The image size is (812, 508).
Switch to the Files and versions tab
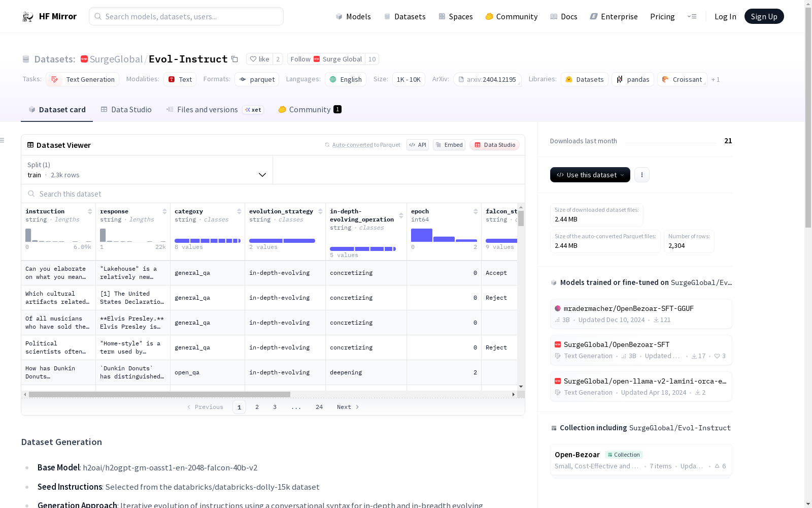tap(207, 110)
